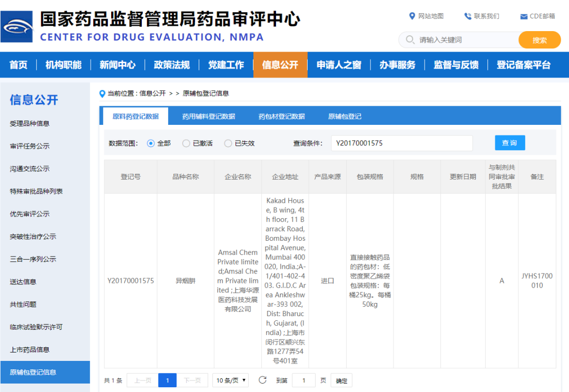
Task: Select the 已失效 radio button
Action: click(228, 143)
